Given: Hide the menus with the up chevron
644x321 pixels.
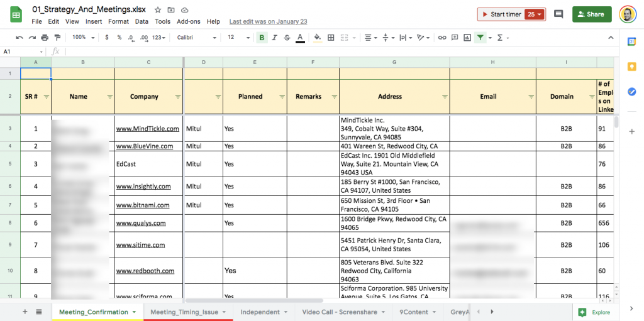Looking at the screenshot, I should point(611,37).
